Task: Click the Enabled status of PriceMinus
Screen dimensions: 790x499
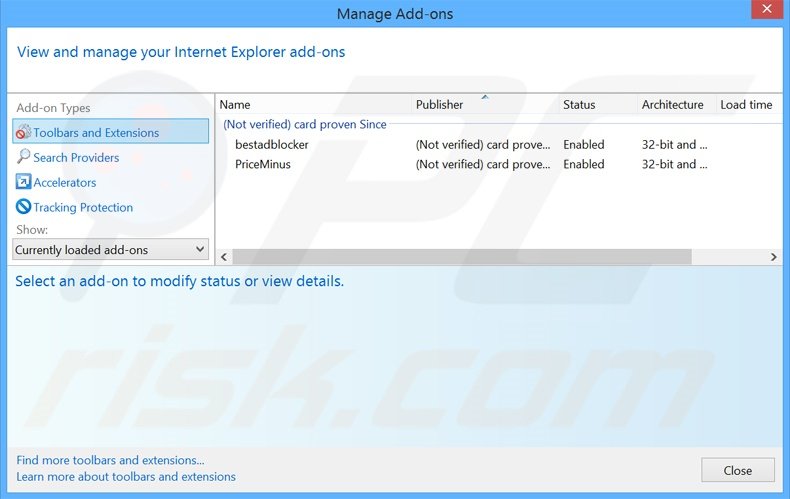Action: pyautogui.click(x=583, y=164)
